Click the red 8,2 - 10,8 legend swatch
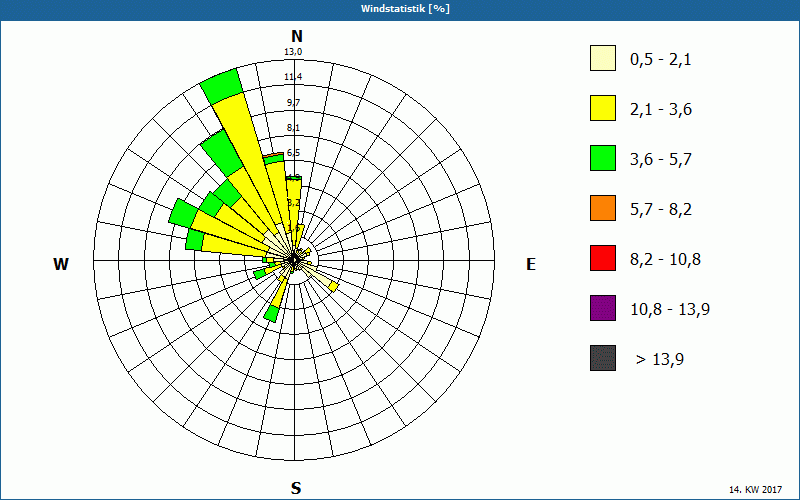 coord(603,258)
